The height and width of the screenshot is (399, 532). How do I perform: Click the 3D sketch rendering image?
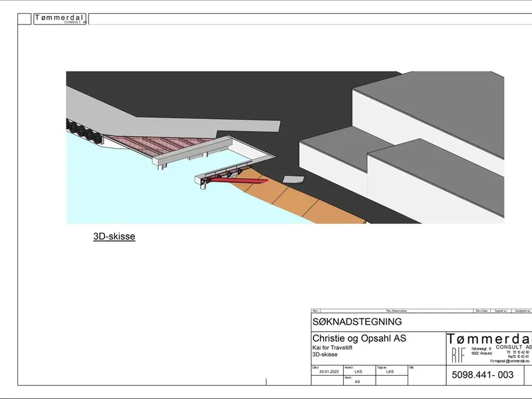pyautogui.click(x=285, y=147)
